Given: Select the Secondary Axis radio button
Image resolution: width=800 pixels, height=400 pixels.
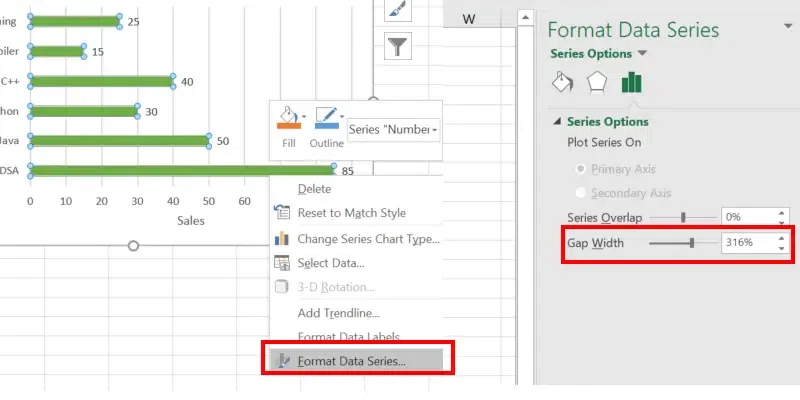Looking at the screenshot, I should [580, 193].
